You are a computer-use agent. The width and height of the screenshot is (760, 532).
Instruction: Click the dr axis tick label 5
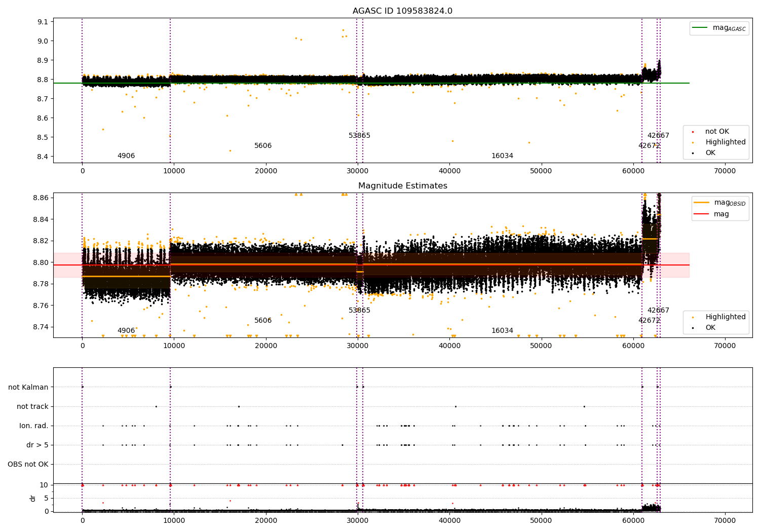[47, 498]
